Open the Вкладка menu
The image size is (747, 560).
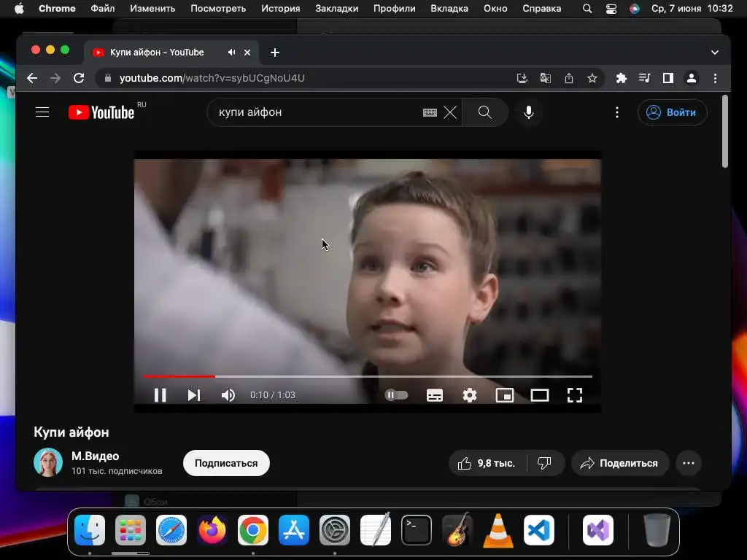pyautogui.click(x=449, y=9)
